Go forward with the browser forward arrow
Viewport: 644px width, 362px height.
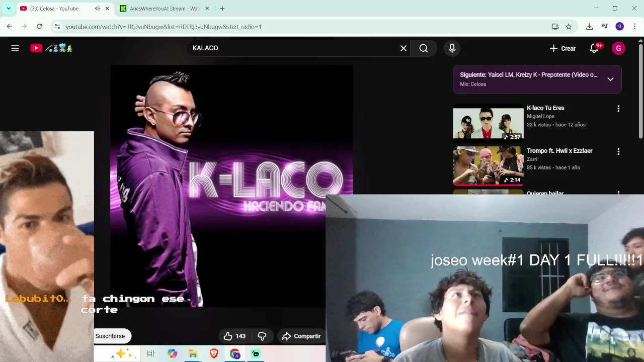[24, 27]
